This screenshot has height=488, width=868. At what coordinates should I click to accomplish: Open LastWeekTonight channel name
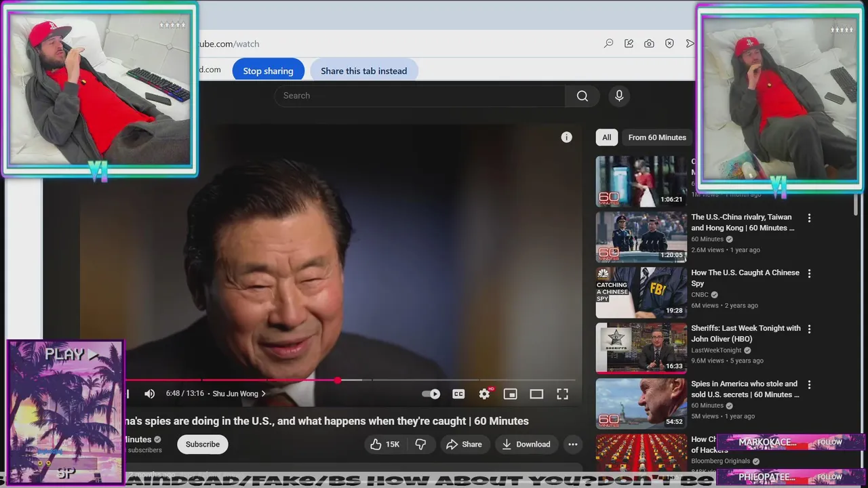tap(716, 350)
